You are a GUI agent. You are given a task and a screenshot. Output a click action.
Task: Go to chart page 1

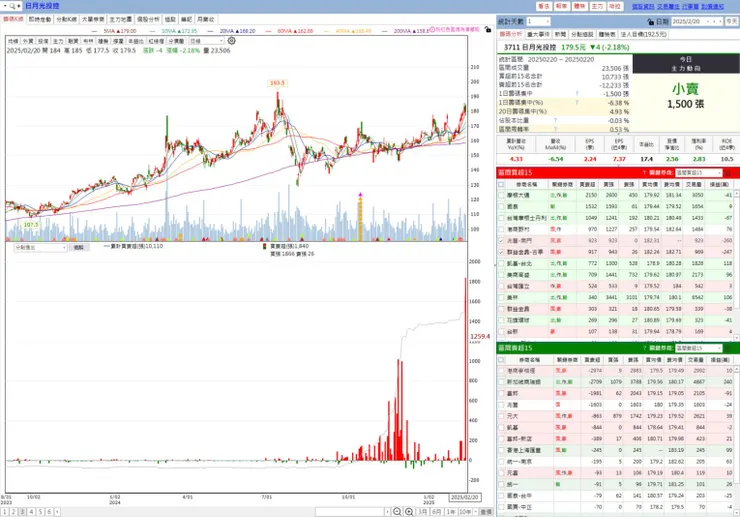tap(4, 512)
